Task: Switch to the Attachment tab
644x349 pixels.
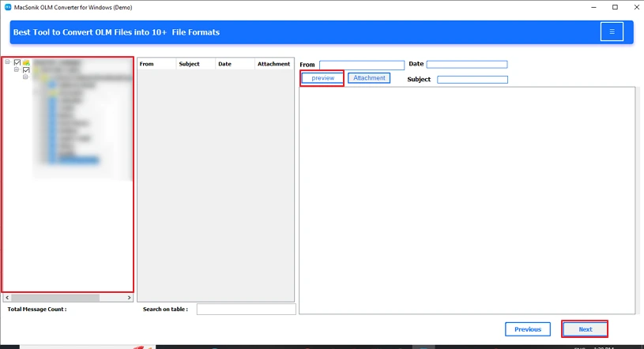Action: [x=369, y=78]
